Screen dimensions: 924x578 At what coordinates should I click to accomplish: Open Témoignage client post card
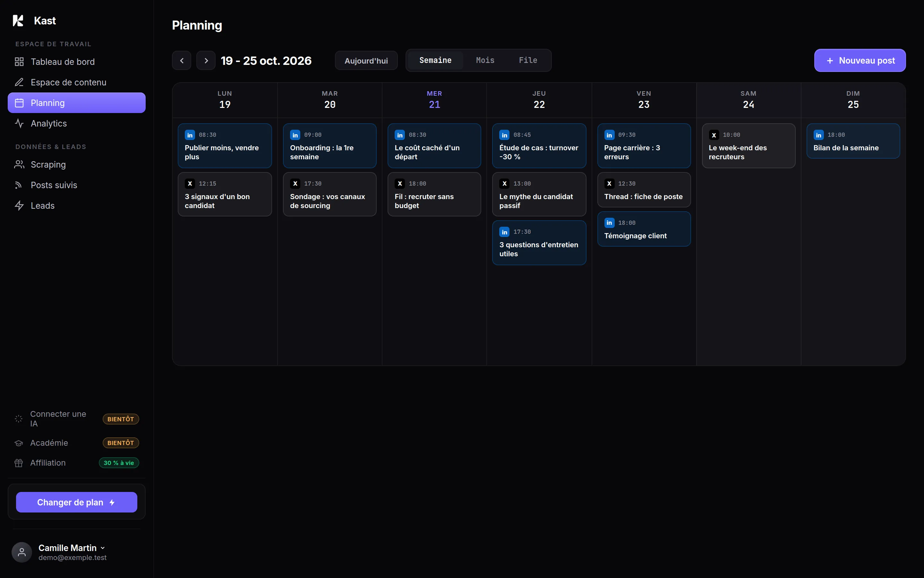(x=644, y=229)
